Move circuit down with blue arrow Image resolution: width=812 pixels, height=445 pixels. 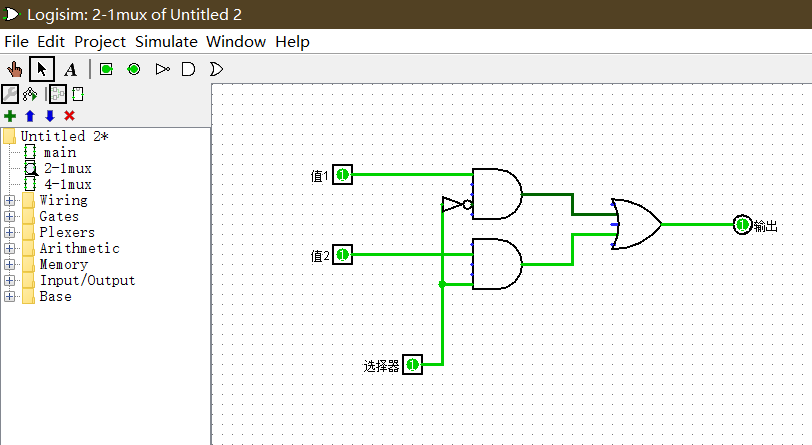50,116
